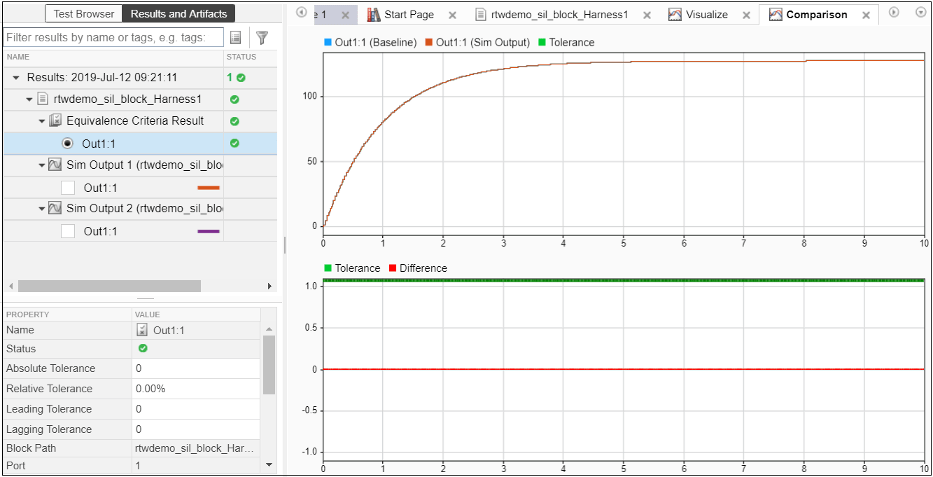
Task: Click the Block Path value rtwdemo_sil_block_Har...
Action: pyautogui.click(x=195, y=448)
